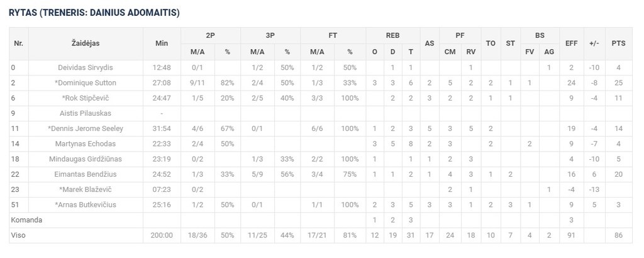The image size is (644, 258).
Task: Click the Viso totals row label
Action: tap(18, 235)
